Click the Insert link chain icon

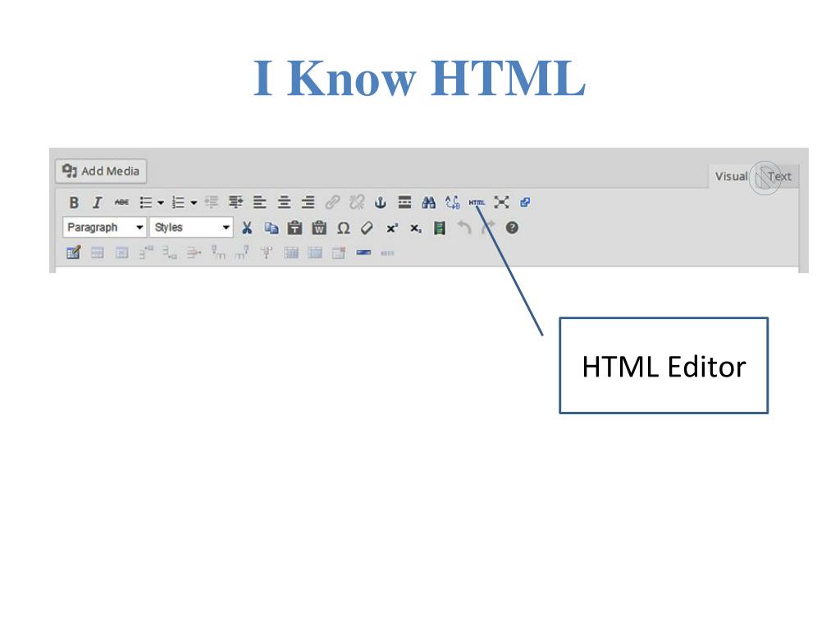click(x=333, y=203)
